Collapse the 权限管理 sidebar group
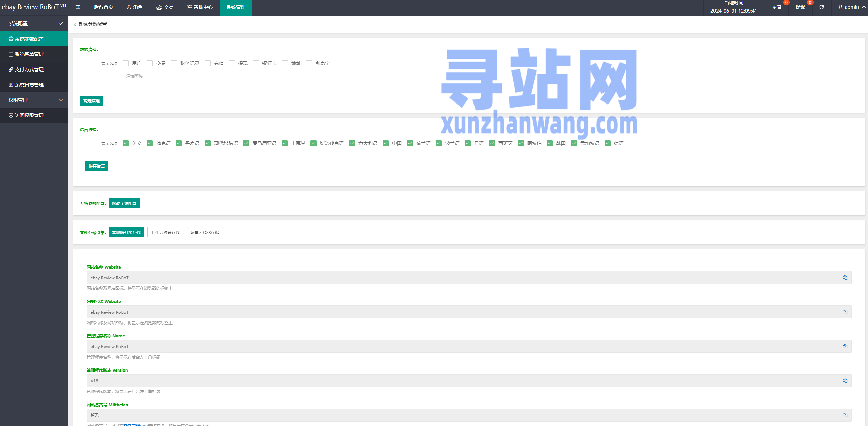This screenshot has width=868, height=426. coord(34,100)
